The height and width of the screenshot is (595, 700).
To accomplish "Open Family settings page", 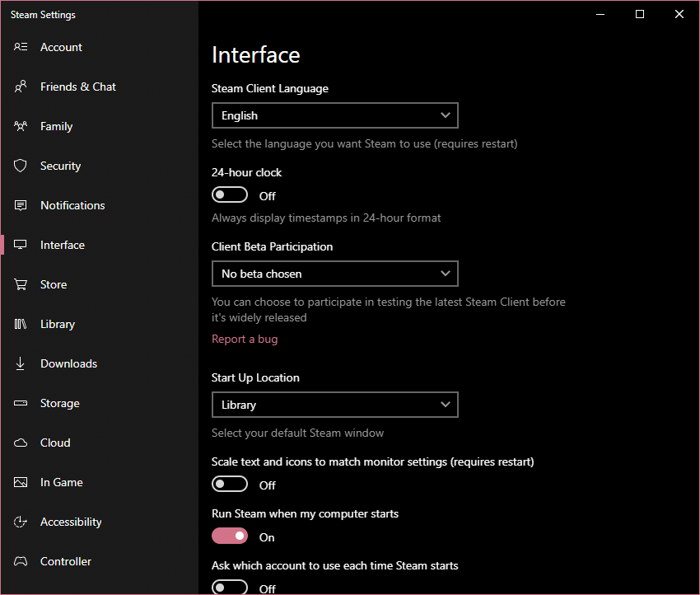I will click(56, 126).
